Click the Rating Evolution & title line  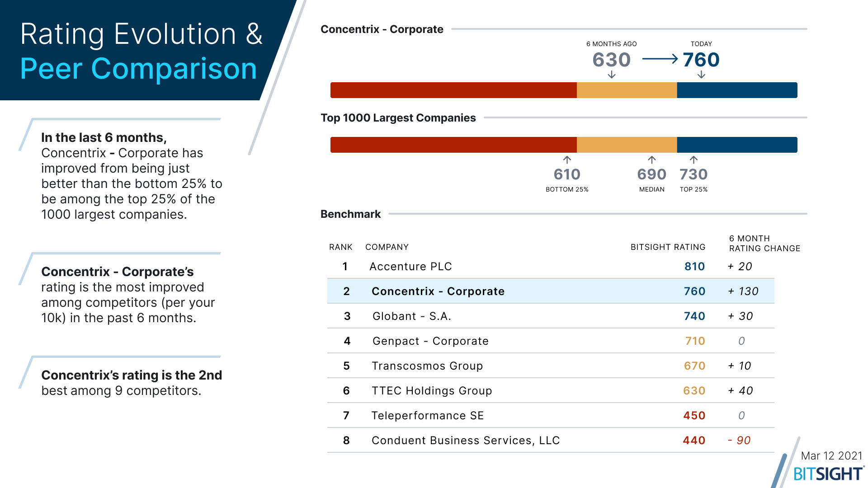coord(142,34)
